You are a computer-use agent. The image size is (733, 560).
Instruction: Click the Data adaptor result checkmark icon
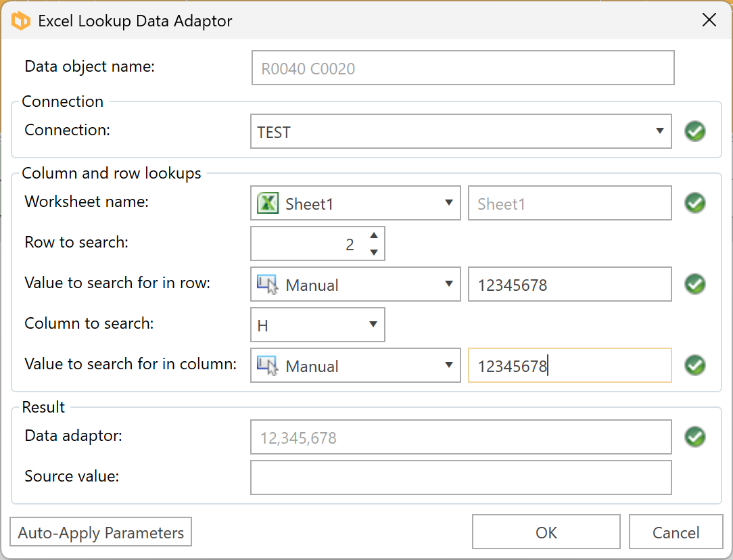point(694,437)
